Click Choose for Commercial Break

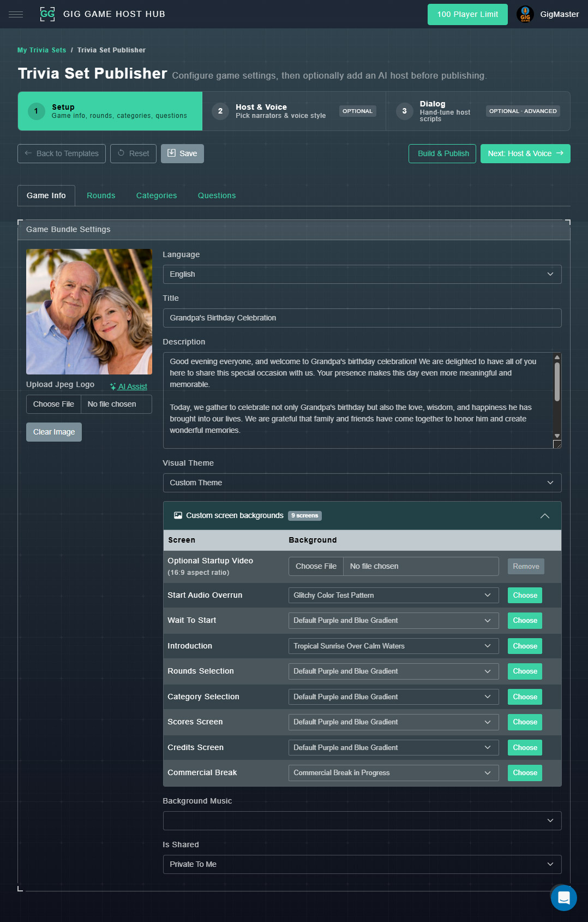click(525, 772)
